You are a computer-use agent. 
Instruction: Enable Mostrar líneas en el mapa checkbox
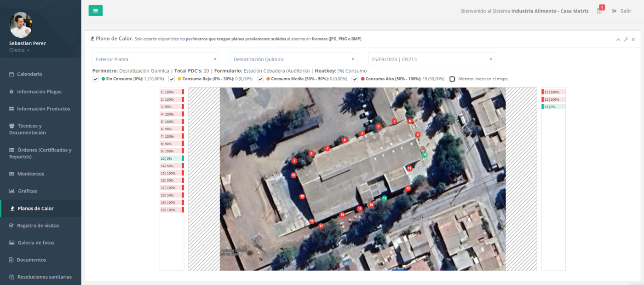(x=452, y=79)
